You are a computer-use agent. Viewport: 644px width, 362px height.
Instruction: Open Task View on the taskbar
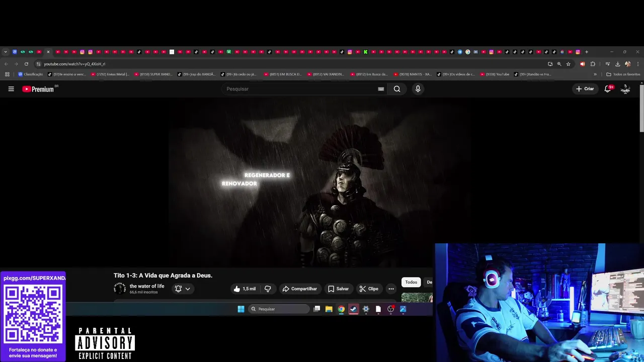(316, 309)
